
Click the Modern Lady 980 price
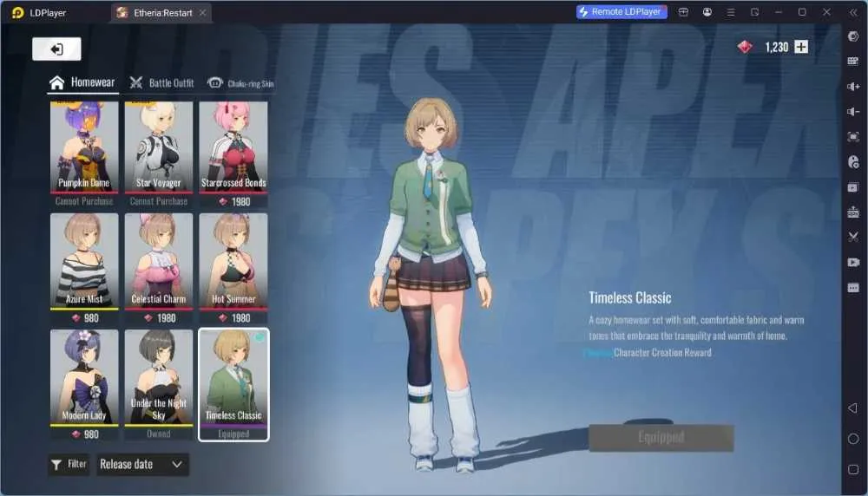click(x=85, y=434)
